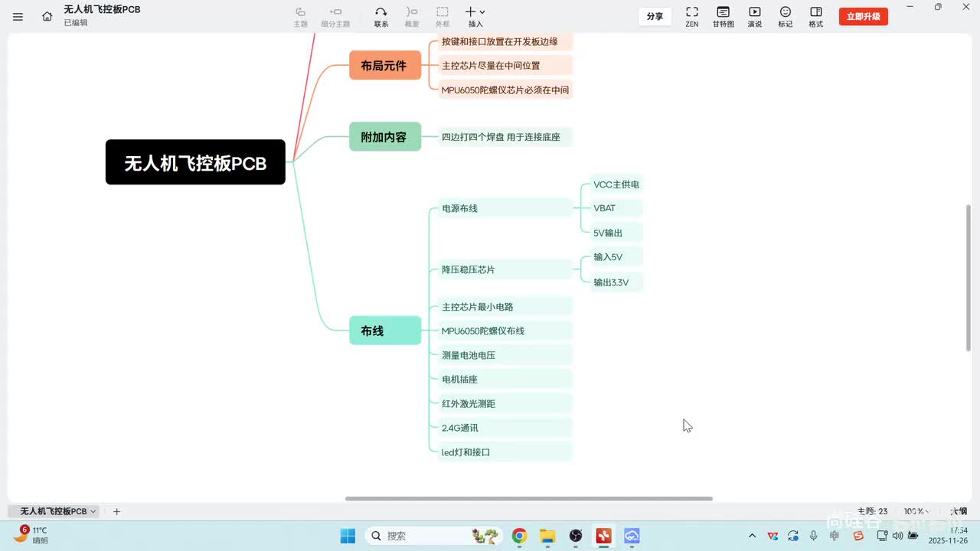Open the OBS Studio taskbar icon
The height and width of the screenshot is (551, 980).
[x=576, y=536]
